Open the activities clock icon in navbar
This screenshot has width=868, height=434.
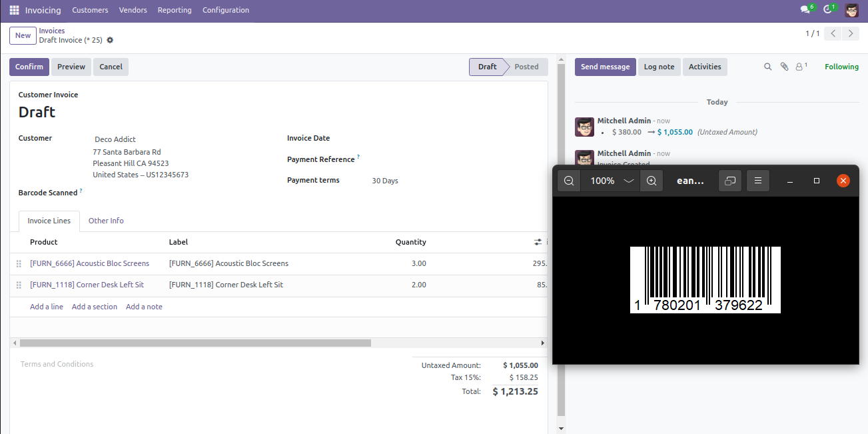pos(827,10)
